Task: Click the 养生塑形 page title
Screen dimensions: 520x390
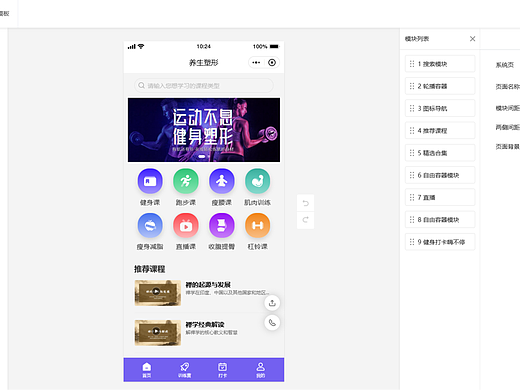Action: coord(204,62)
